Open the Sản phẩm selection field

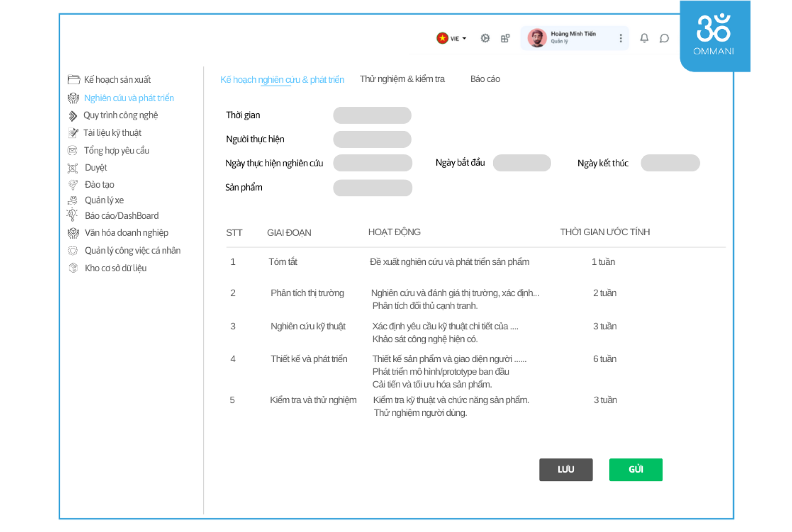point(372,188)
